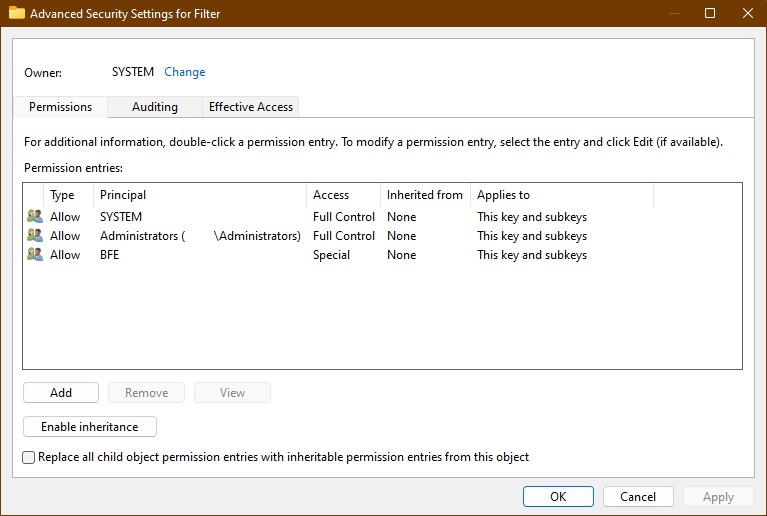This screenshot has height=516, width=767.
Task: Click Allow type in BFE row
Action: (65, 254)
